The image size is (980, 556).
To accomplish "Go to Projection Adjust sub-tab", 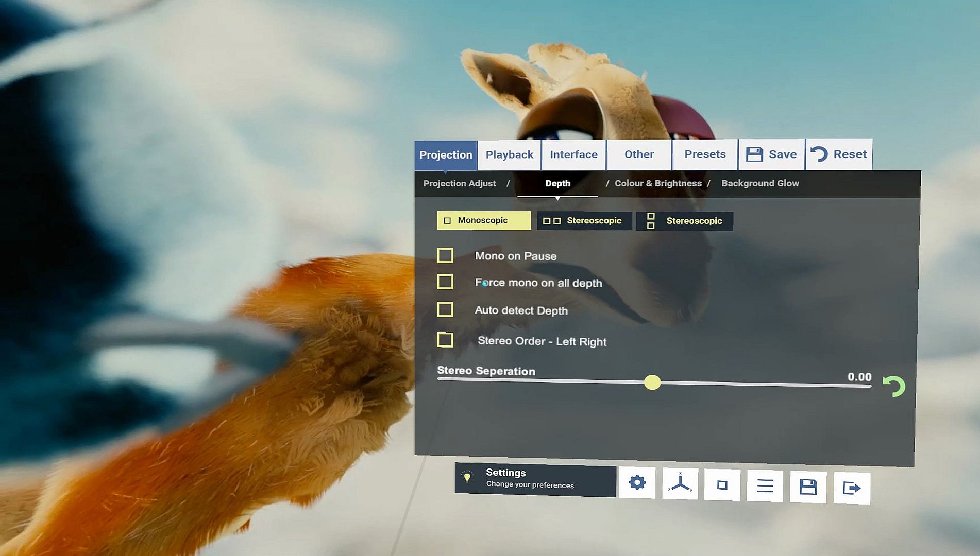I will pyautogui.click(x=460, y=183).
